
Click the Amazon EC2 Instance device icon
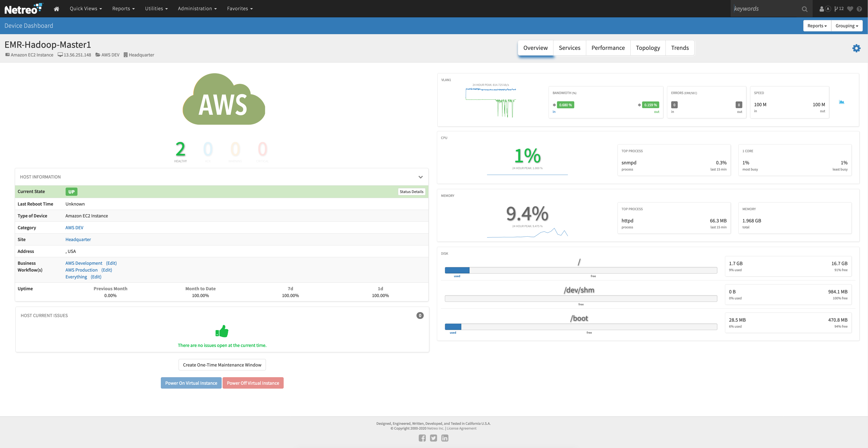(x=8, y=55)
